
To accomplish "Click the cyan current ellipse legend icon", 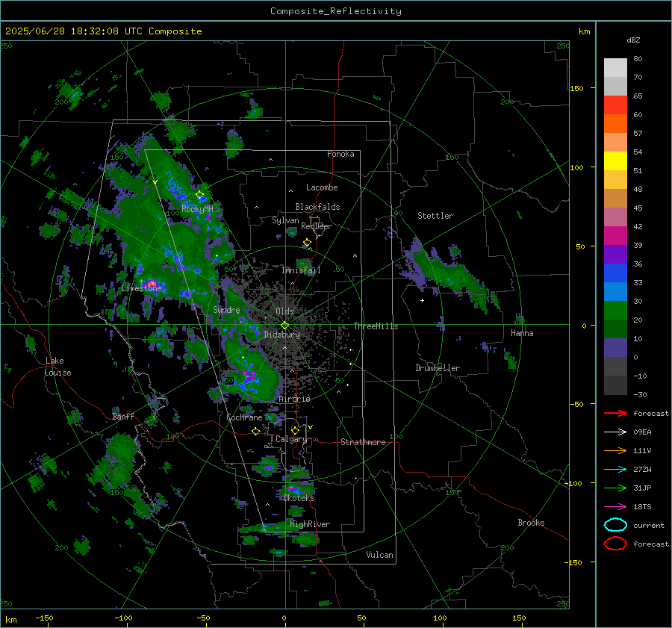I will 615,525.
